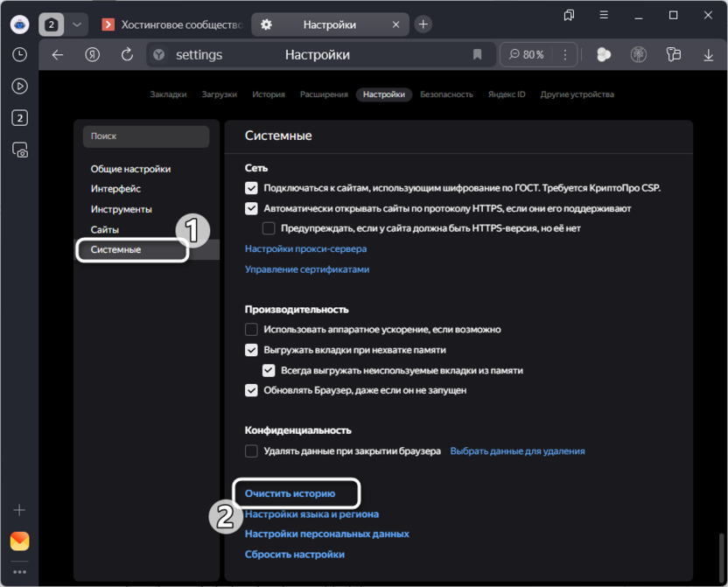This screenshot has width=728, height=587.
Task: Select the Настройки top navigation item
Action: pos(384,94)
